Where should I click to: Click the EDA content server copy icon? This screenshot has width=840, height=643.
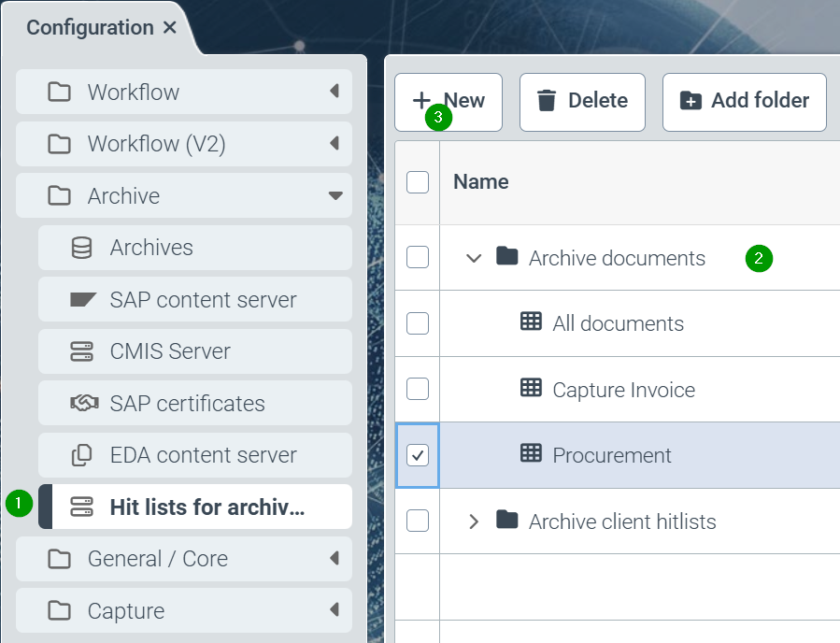point(82,455)
